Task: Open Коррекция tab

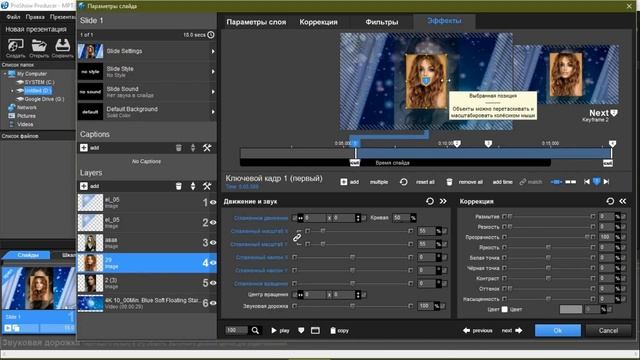Action: (318, 22)
